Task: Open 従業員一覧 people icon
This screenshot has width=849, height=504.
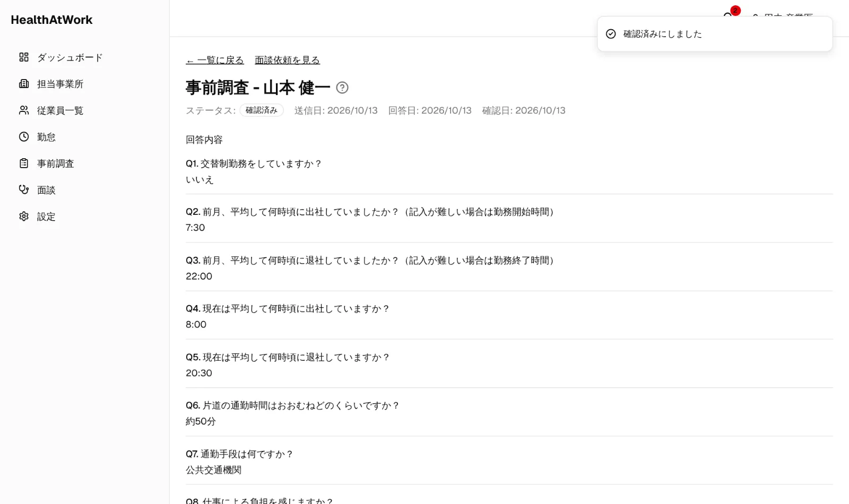Action: 24,110
